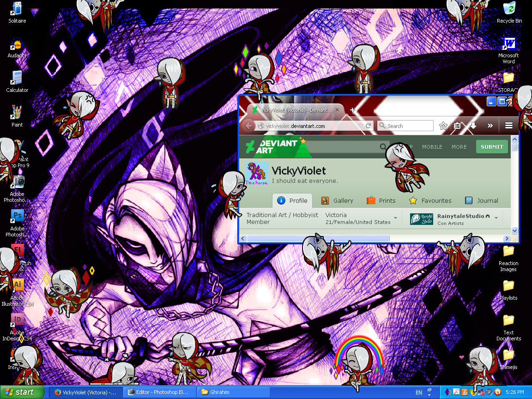Open the Java update tray icon

(x=464, y=392)
